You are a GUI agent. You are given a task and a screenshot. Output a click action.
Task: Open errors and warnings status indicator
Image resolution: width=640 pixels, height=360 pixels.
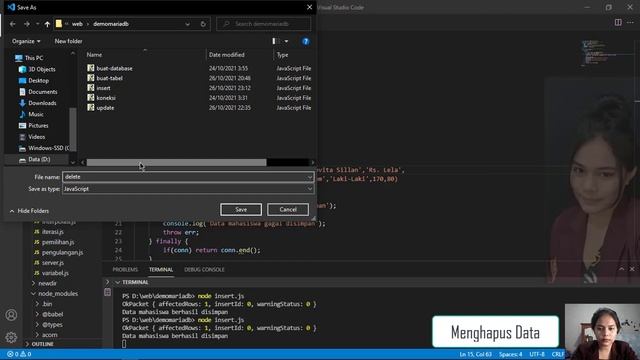19,354
